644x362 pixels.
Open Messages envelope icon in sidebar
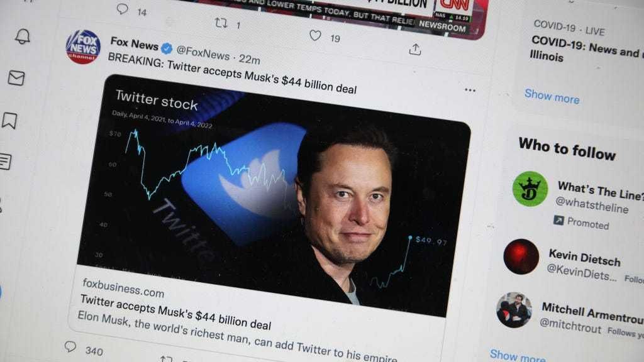(x=16, y=78)
